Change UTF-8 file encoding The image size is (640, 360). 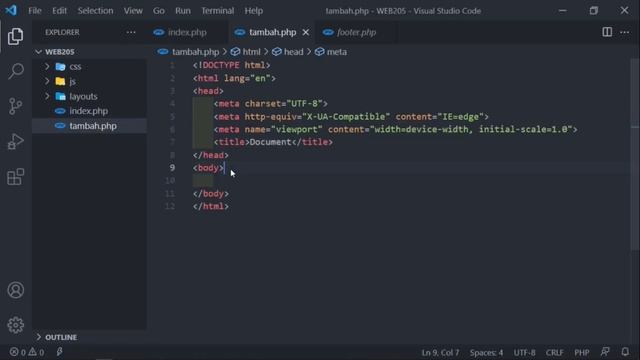[x=524, y=352]
